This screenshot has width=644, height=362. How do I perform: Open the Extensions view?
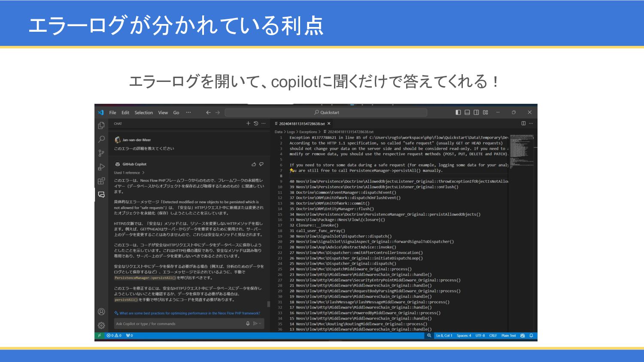click(x=101, y=181)
